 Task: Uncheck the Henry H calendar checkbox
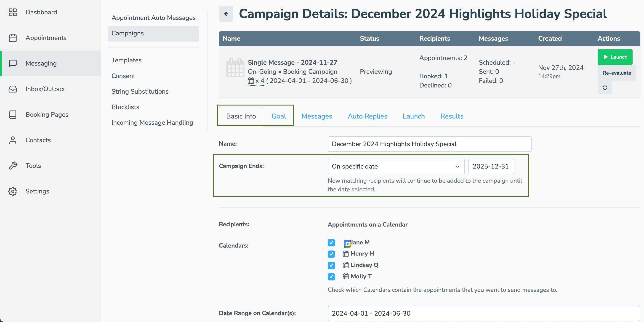click(x=331, y=254)
